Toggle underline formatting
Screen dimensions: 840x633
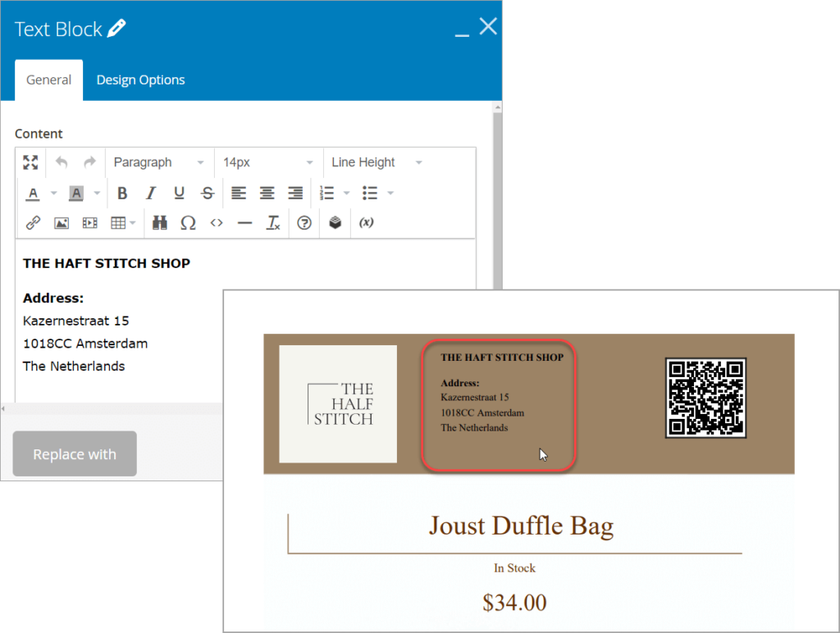pos(179,194)
